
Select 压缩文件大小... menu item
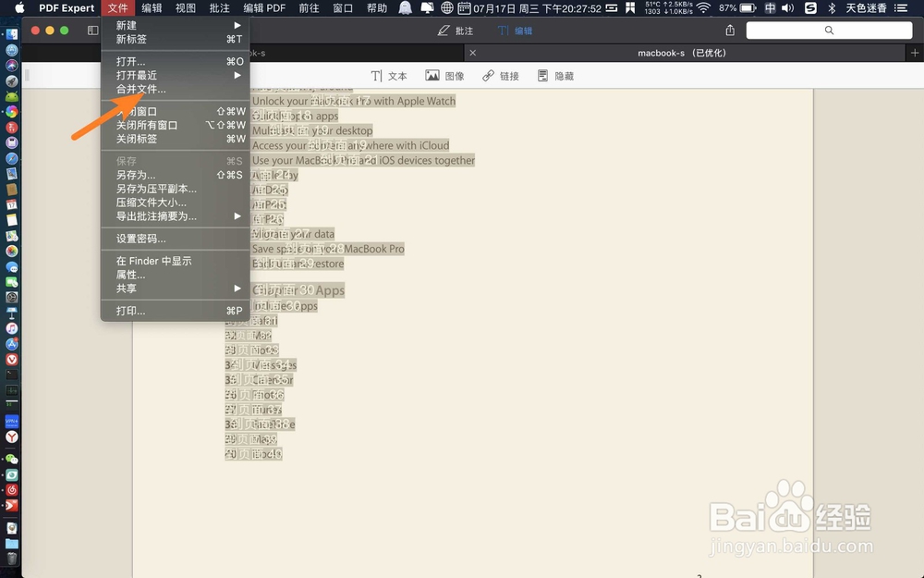176,203
